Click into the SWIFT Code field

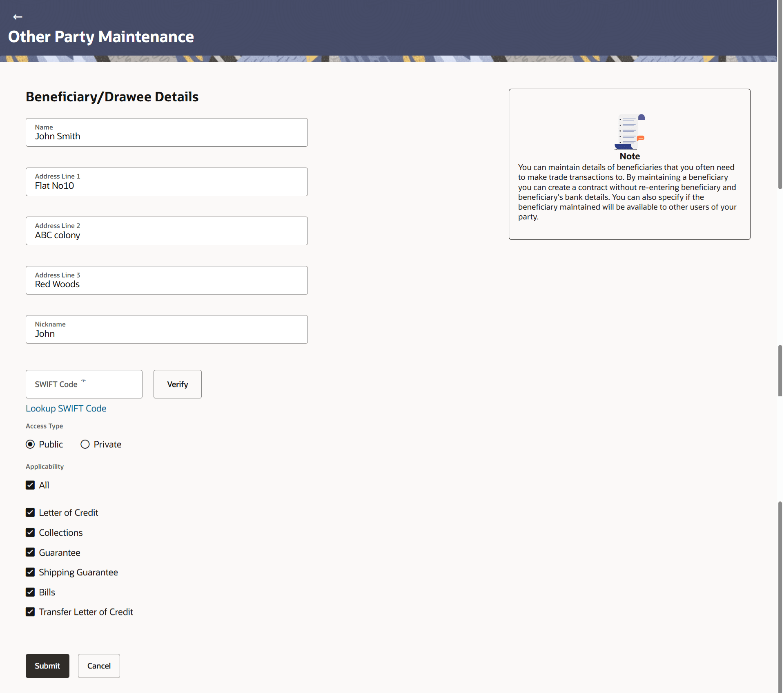tap(84, 384)
